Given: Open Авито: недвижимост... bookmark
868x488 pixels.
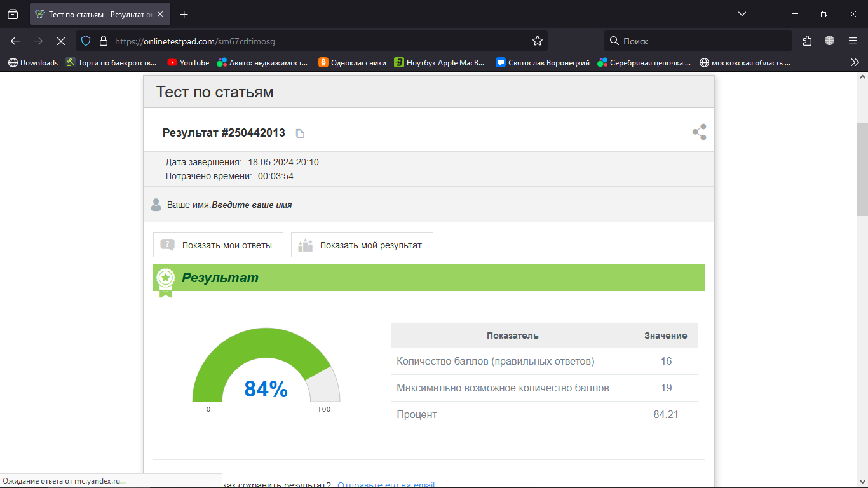Looking at the screenshot, I should [262, 62].
